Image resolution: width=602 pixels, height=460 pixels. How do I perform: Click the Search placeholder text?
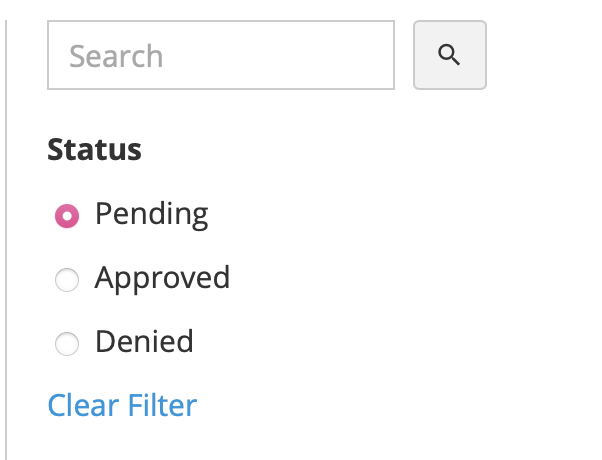click(116, 56)
